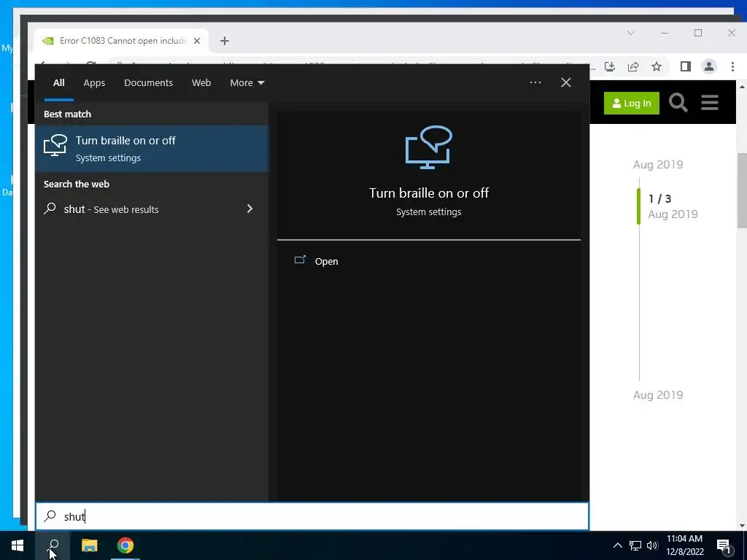
Task: Click the magnifier icon in search box
Action: [50, 516]
